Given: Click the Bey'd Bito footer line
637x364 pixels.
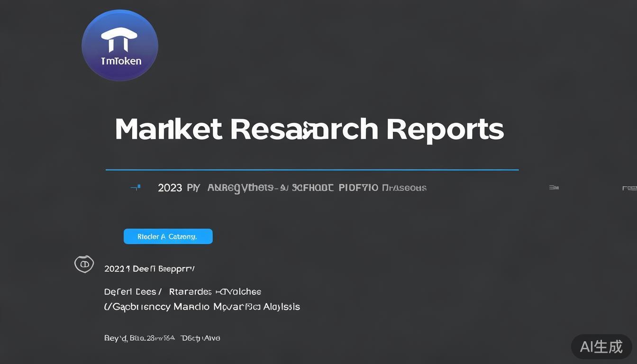Looking at the screenshot, I should (x=162, y=338).
